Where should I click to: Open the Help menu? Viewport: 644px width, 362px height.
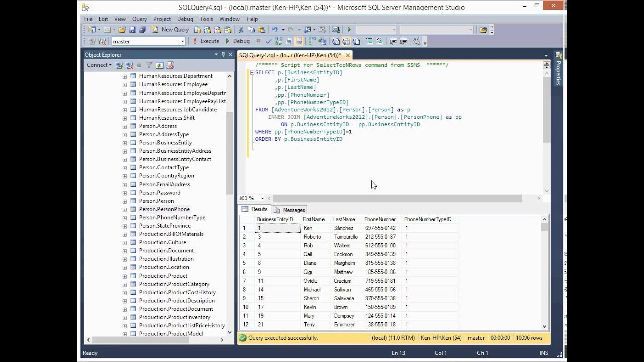coord(252,19)
